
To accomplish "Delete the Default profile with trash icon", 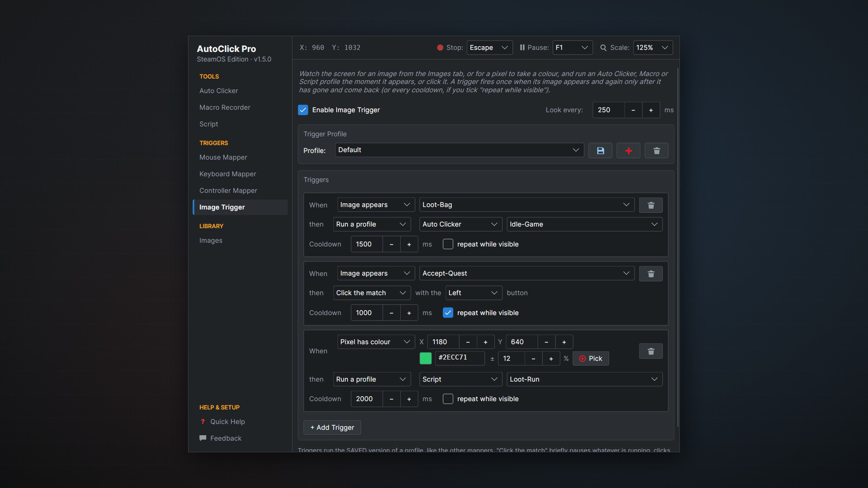I will pyautogui.click(x=656, y=150).
